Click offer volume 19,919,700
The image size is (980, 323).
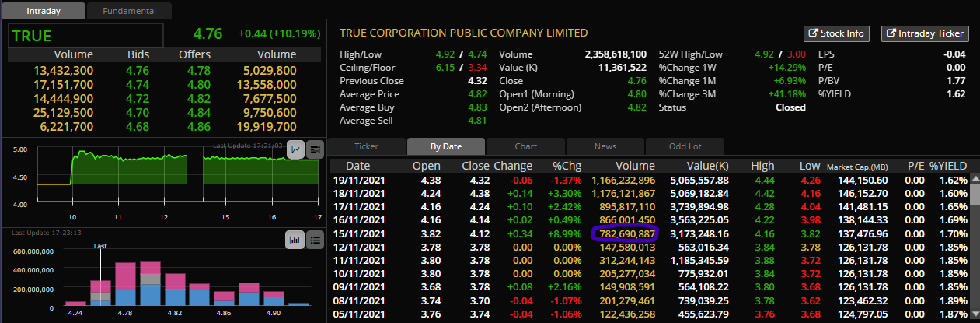(266, 126)
